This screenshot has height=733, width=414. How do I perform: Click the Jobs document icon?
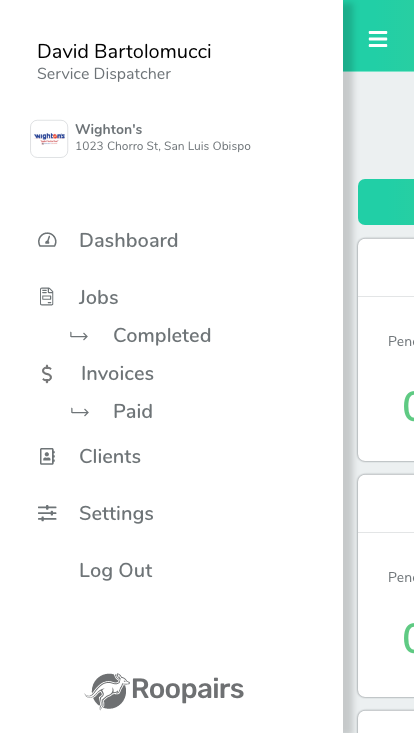tap(46, 297)
